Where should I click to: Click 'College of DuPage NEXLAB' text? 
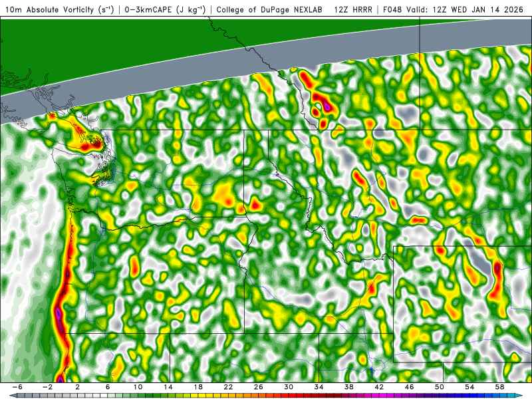(x=269, y=10)
